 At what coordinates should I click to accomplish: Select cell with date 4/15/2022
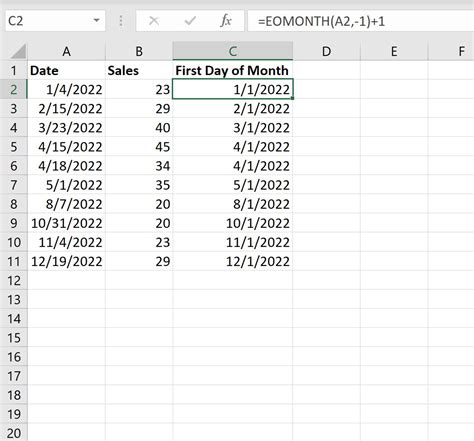(66, 147)
